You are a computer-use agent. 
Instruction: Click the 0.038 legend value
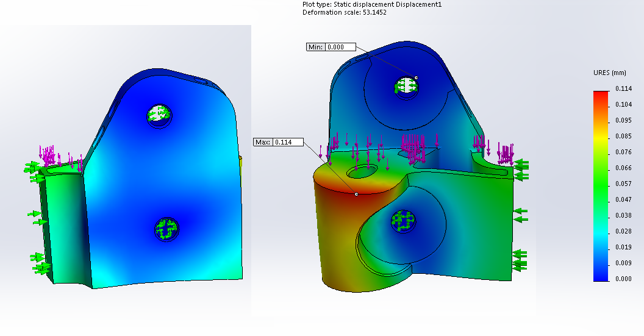[623, 215]
